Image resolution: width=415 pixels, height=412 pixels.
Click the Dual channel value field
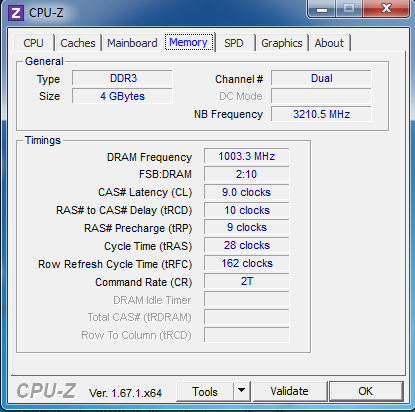(321, 78)
